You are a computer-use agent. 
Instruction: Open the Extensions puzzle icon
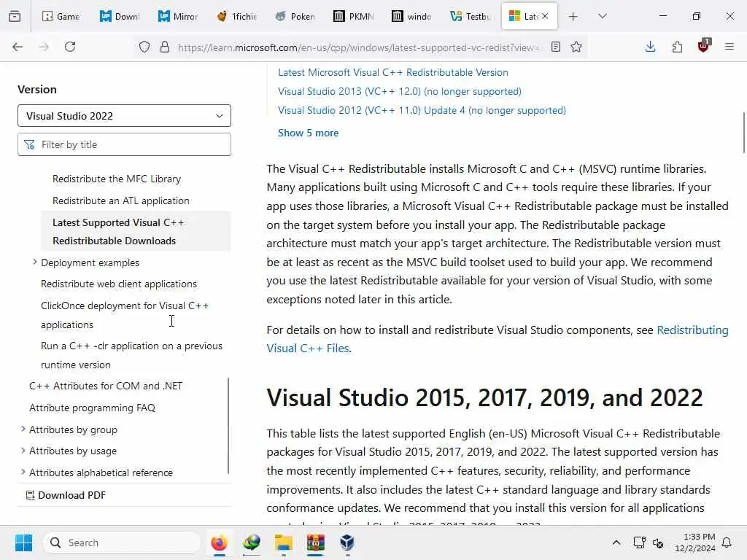[677, 47]
